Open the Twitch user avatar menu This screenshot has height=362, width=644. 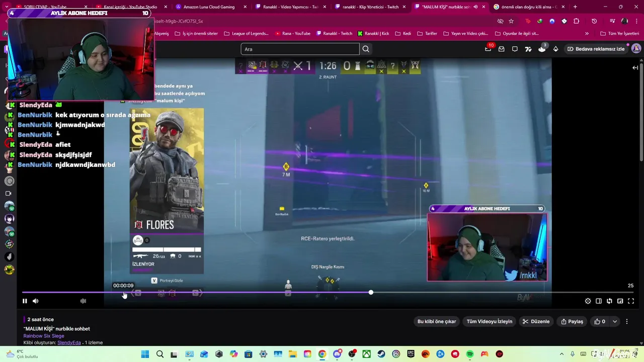point(636,49)
